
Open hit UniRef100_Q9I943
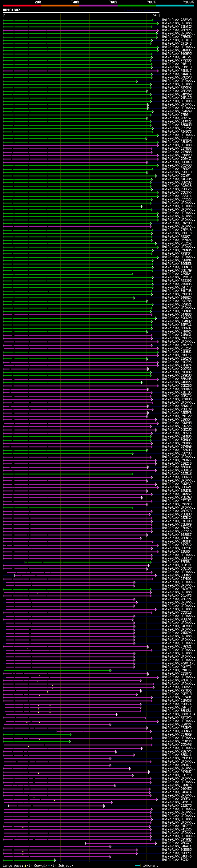(177, 43)
